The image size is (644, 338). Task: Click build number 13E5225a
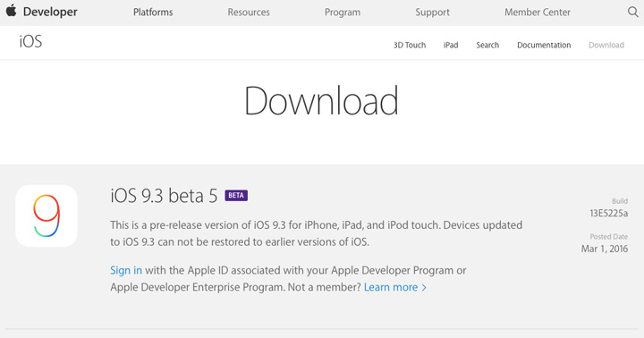[609, 213]
